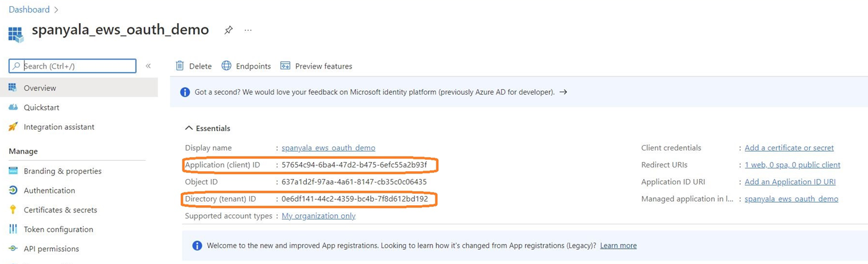
Task: Open Certificates & secrets
Action: coord(60,210)
